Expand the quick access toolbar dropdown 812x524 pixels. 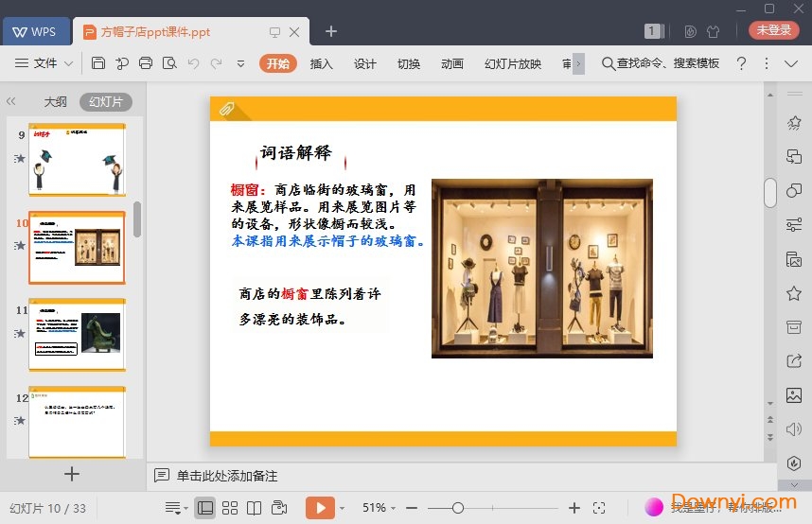click(x=240, y=63)
